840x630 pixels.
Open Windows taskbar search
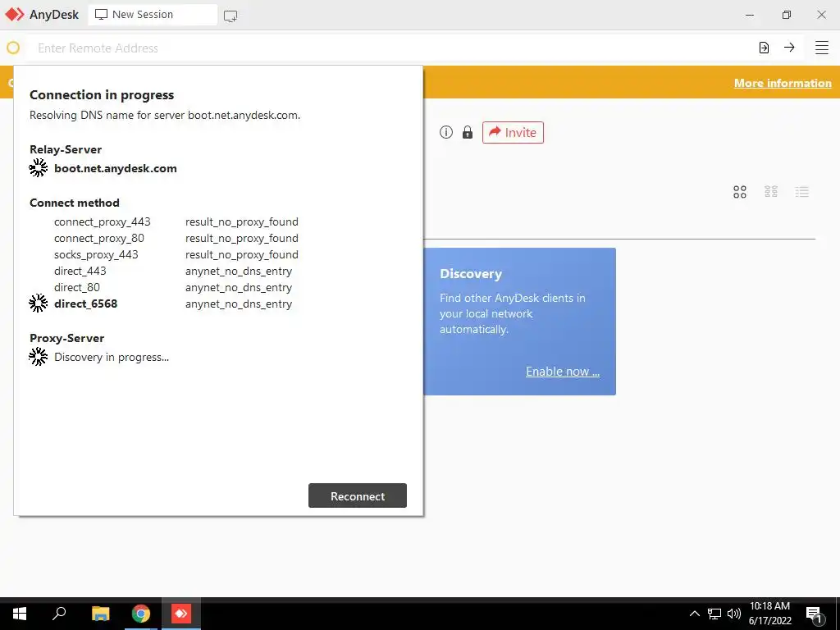click(x=59, y=614)
